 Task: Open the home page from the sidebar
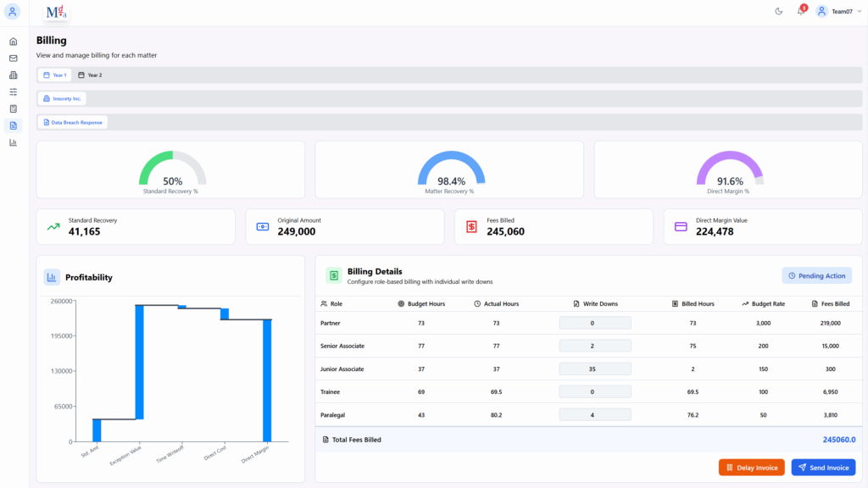13,42
